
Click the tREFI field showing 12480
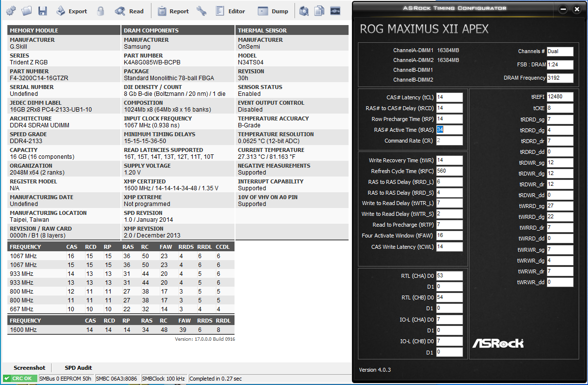tap(560, 97)
